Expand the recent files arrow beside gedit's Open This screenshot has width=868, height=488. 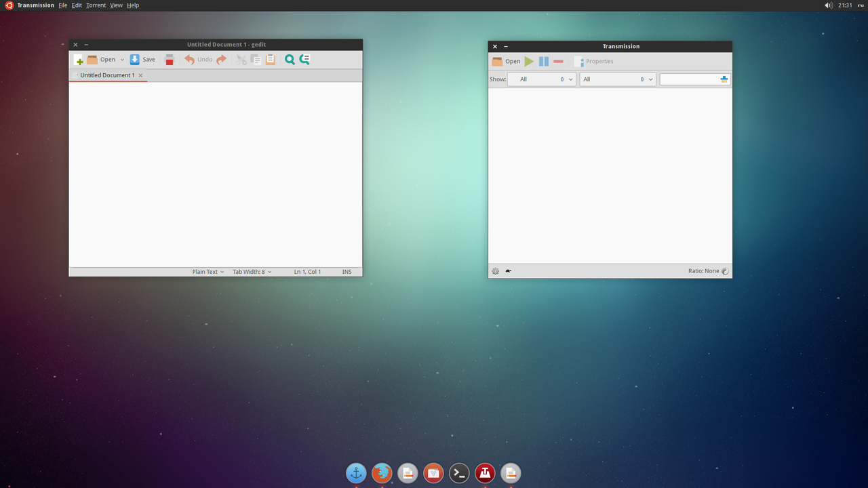[x=122, y=60]
